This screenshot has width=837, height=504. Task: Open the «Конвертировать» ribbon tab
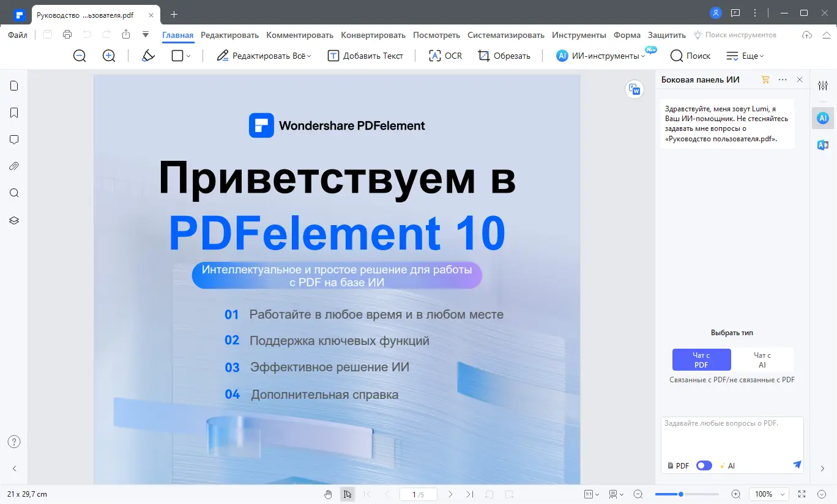373,35
